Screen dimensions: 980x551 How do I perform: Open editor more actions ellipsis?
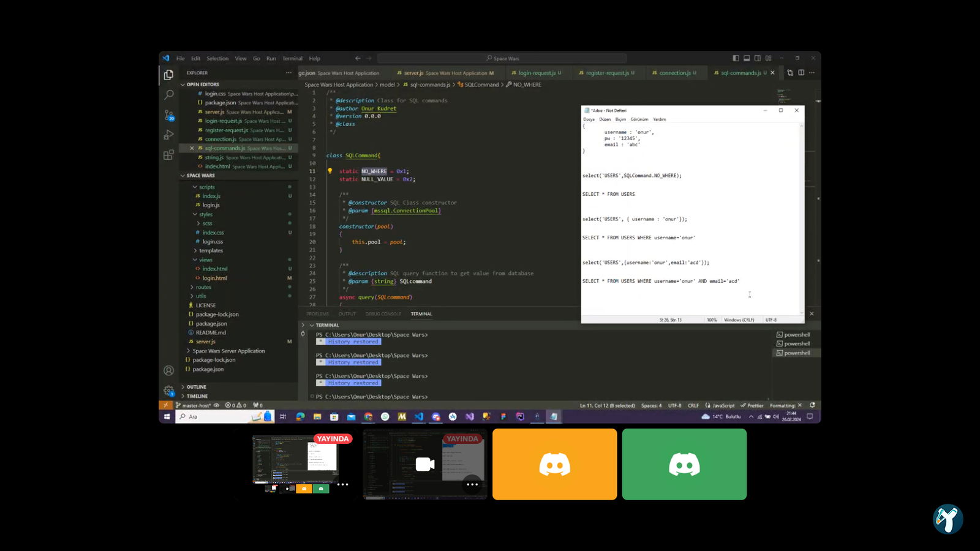812,73
